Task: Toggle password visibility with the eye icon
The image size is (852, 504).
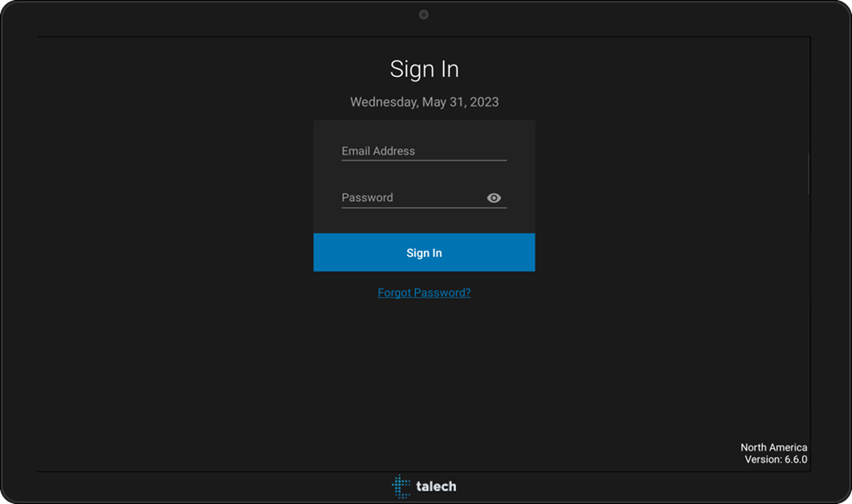Action: click(494, 197)
